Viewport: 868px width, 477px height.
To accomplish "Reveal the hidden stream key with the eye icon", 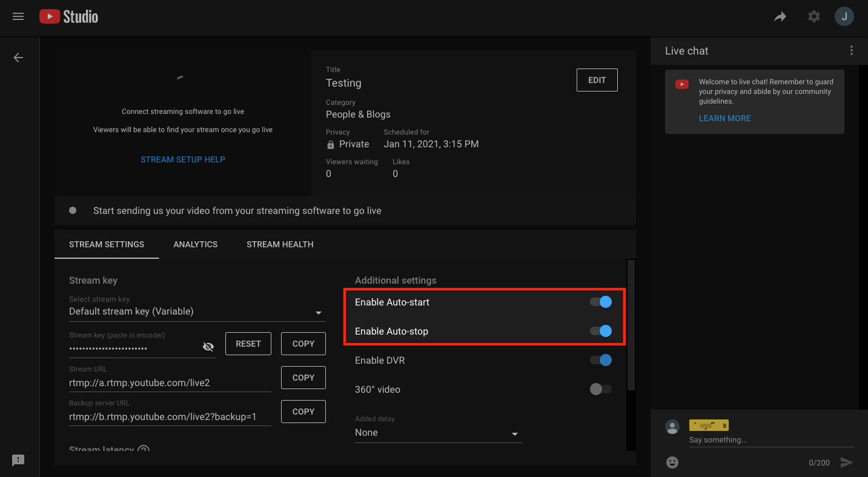I will (x=208, y=346).
